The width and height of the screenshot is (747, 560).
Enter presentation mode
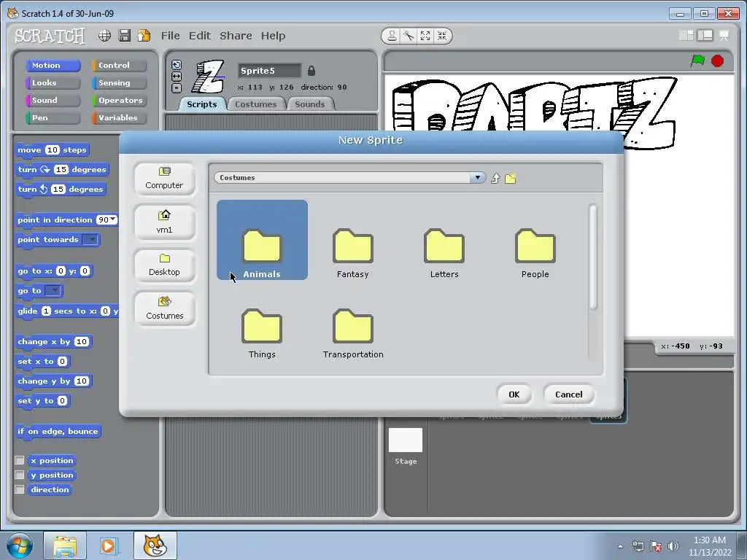click(724, 36)
